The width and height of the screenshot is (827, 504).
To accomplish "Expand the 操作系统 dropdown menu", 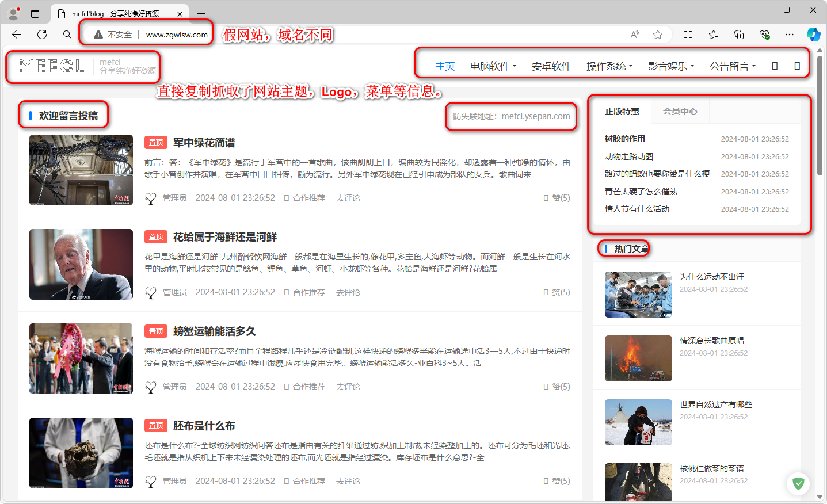I will pyautogui.click(x=609, y=66).
